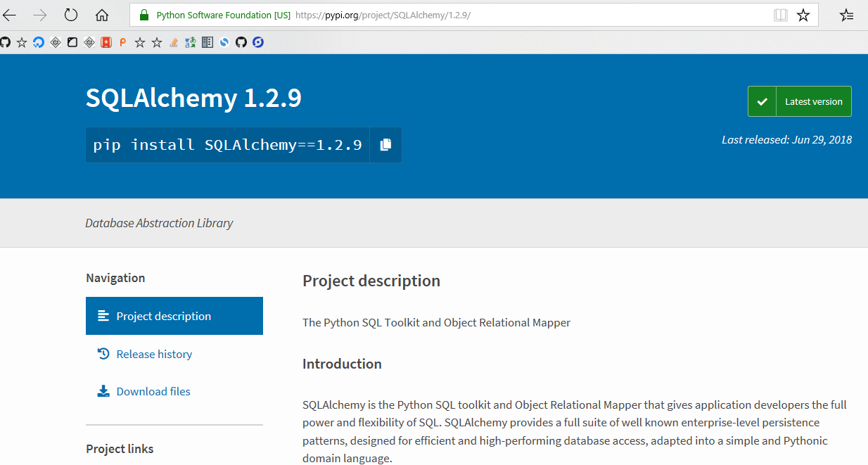Click the green padlock security icon

pyautogui.click(x=144, y=15)
